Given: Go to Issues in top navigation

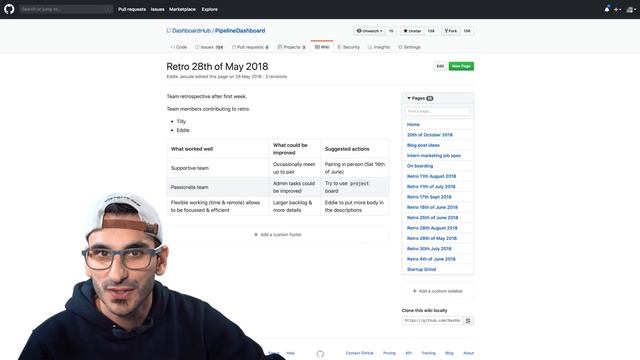Looking at the screenshot, I should [158, 9].
